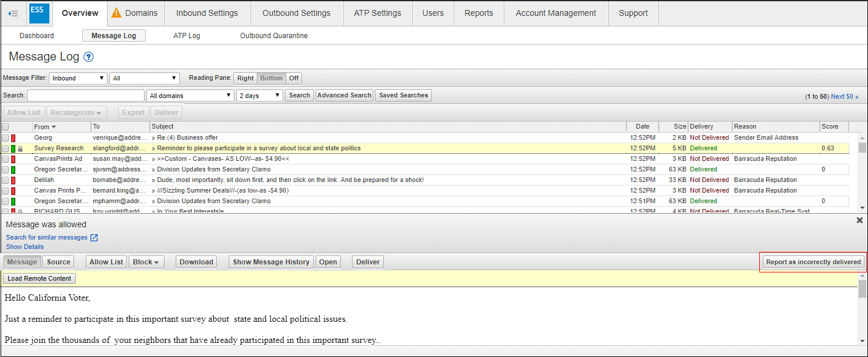Click the ESS logo icon

(x=39, y=13)
